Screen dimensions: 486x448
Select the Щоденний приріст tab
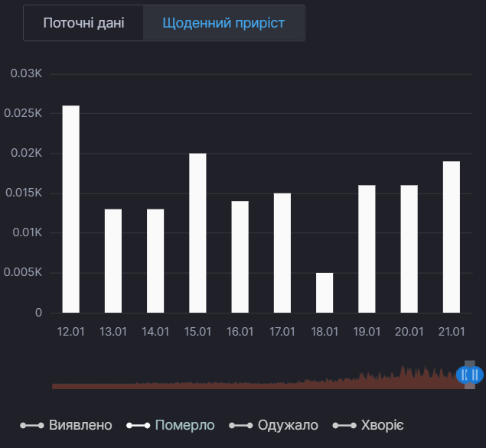[223, 23]
